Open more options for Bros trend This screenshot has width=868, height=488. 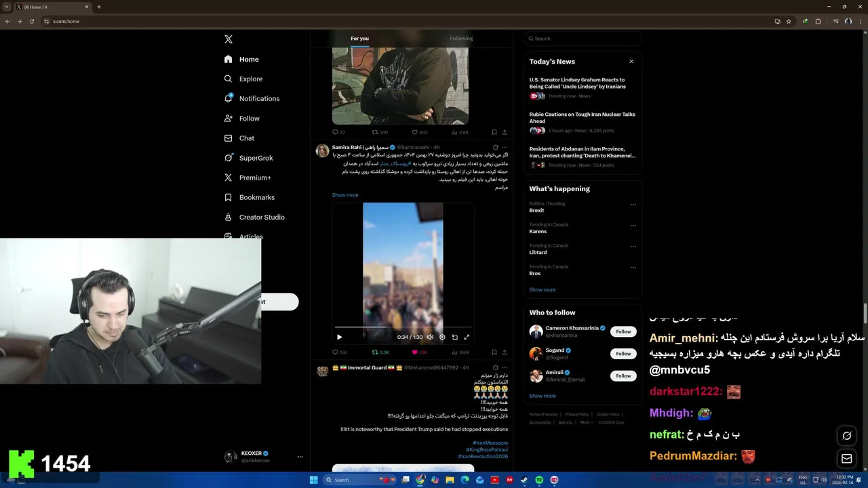click(x=633, y=267)
